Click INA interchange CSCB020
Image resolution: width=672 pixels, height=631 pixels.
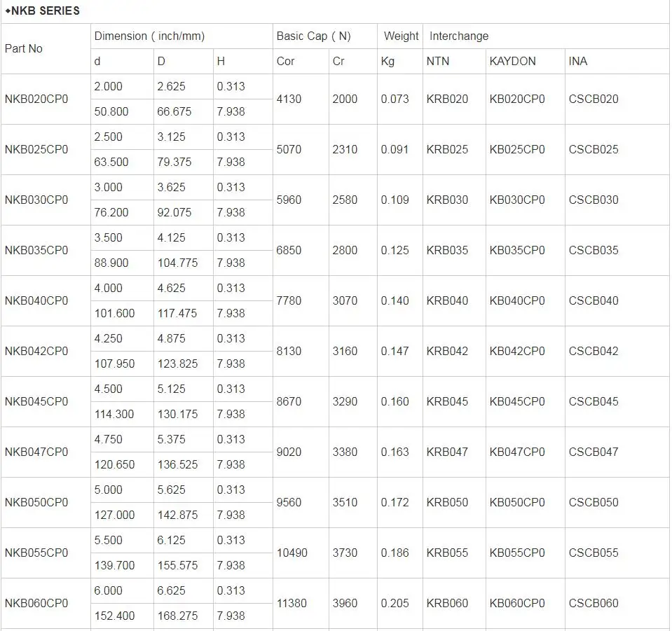(x=594, y=99)
